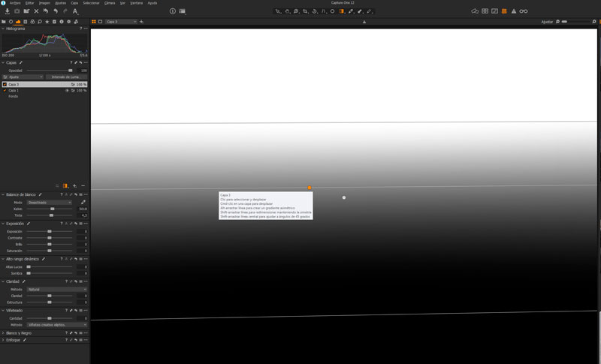Select the Fondo background layer
This screenshot has height=364, width=601.
14,96
